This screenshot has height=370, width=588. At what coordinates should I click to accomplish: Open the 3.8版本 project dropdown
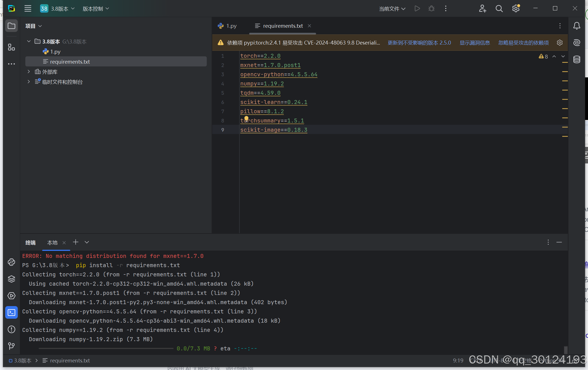[x=57, y=9]
